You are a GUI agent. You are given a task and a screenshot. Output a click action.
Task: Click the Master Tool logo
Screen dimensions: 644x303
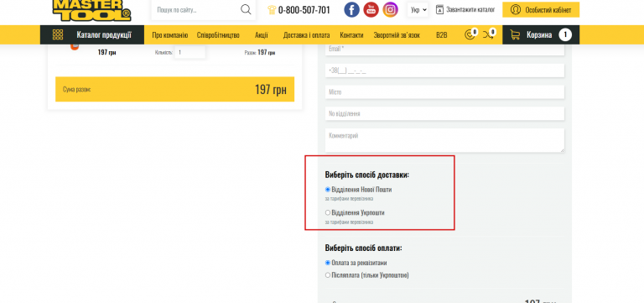coord(92,10)
